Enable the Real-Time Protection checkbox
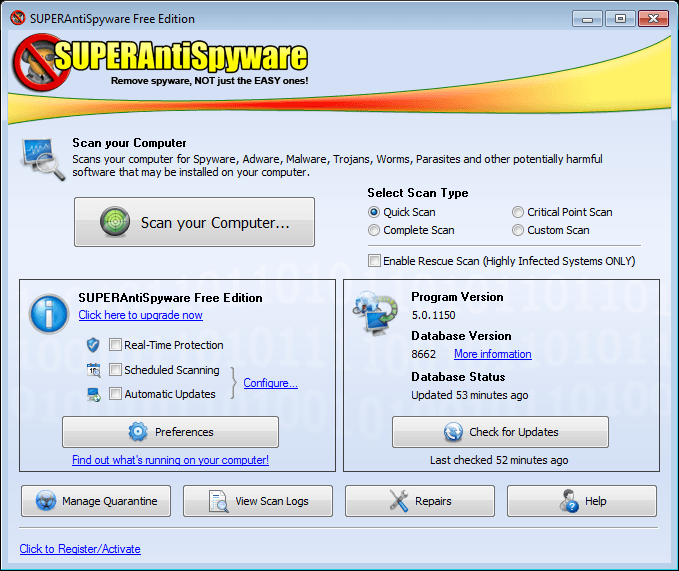 click(115, 345)
